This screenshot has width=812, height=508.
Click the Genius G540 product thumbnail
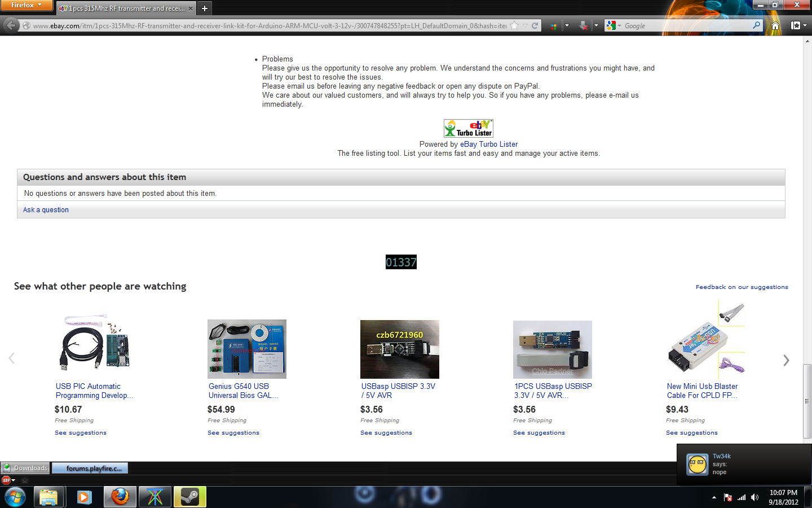(x=247, y=349)
